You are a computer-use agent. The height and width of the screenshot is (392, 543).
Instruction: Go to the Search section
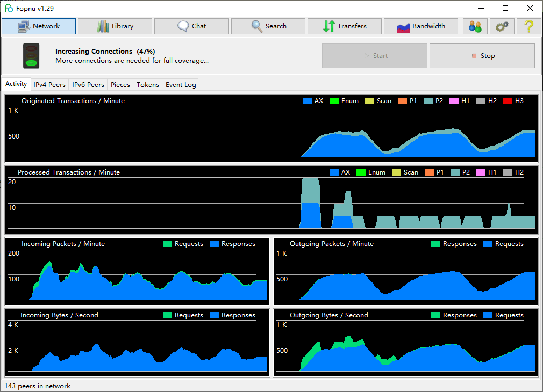tap(268, 26)
